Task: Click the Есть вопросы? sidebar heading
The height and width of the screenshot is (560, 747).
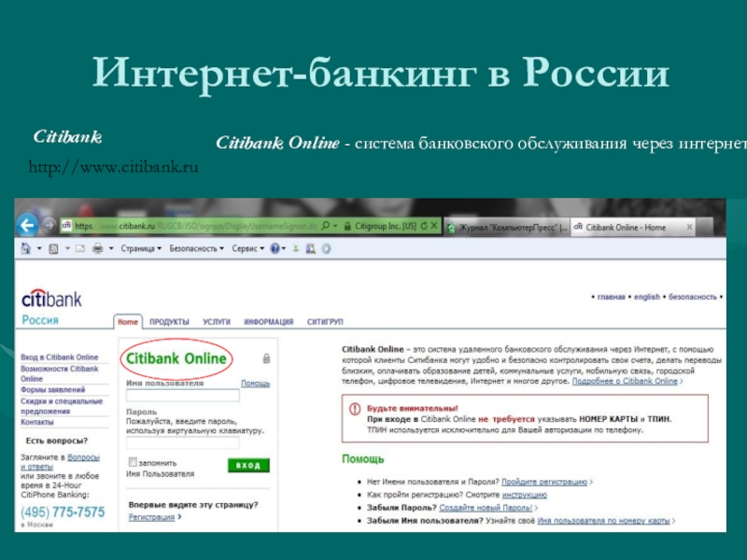Action: pyautogui.click(x=57, y=441)
